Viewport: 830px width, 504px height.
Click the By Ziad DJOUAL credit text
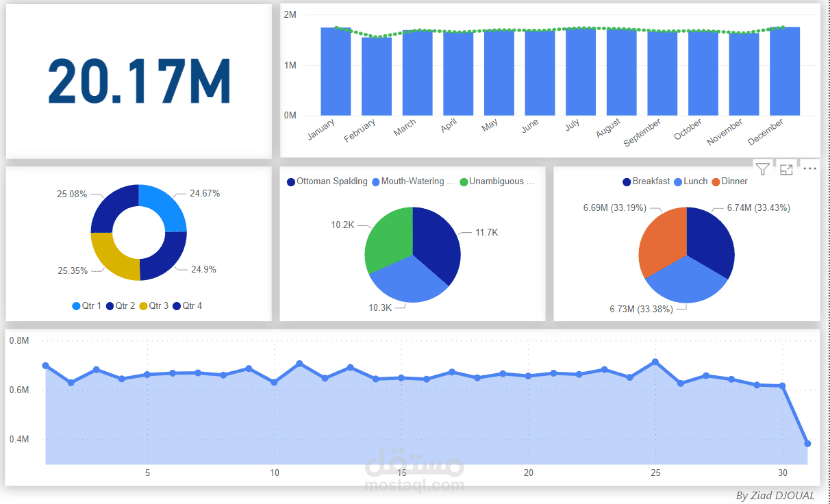(x=774, y=496)
